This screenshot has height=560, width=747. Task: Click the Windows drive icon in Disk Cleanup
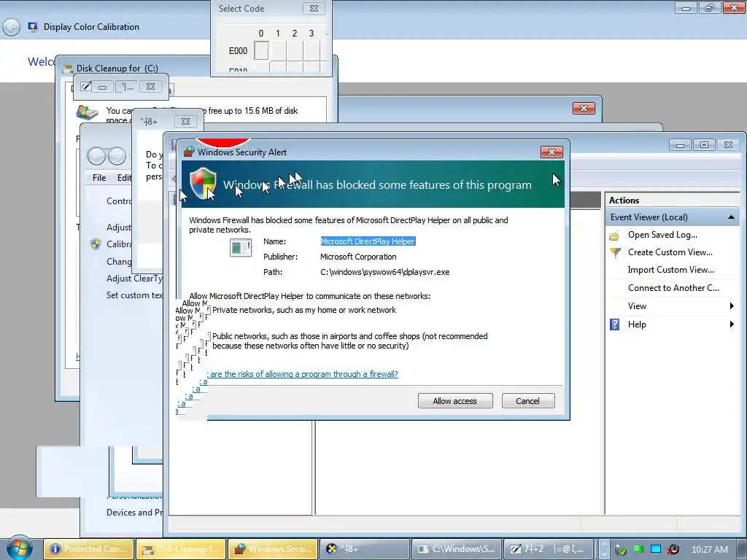pyautogui.click(x=88, y=113)
